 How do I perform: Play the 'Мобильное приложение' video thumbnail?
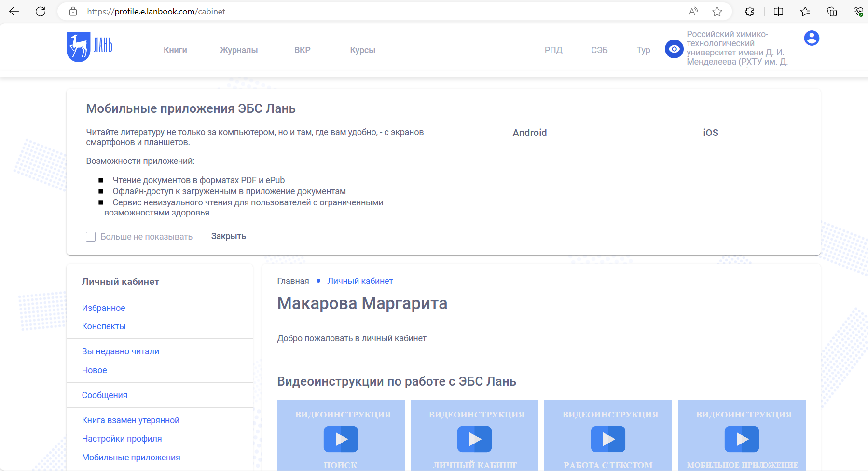tap(742, 439)
